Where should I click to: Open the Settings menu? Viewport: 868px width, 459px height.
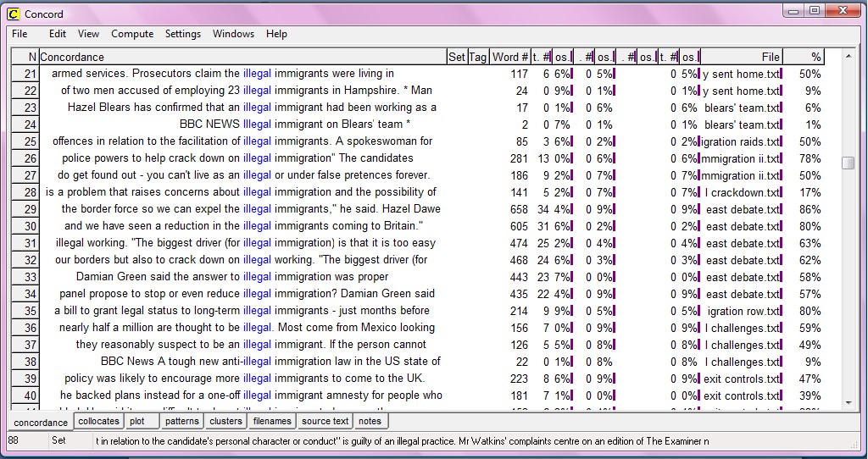pos(183,34)
